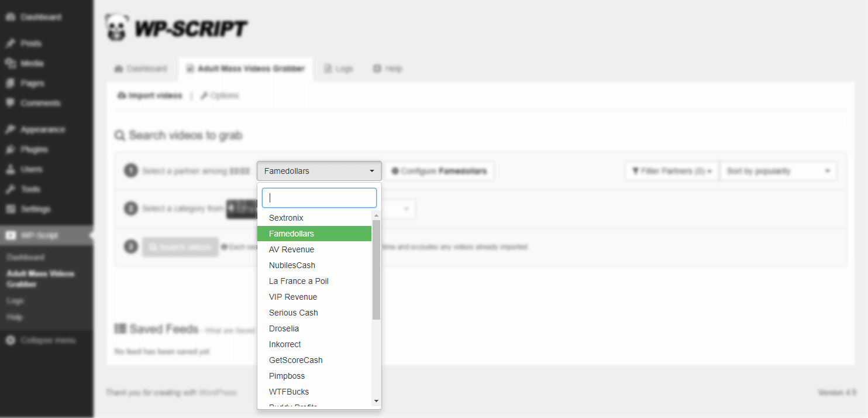Pick AV Revenue from the partner list

[x=315, y=249]
